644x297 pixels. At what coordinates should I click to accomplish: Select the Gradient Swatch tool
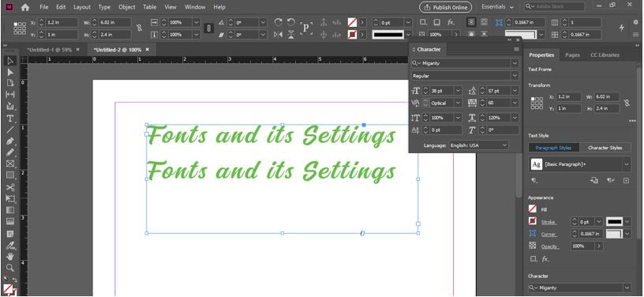(10, 210)
